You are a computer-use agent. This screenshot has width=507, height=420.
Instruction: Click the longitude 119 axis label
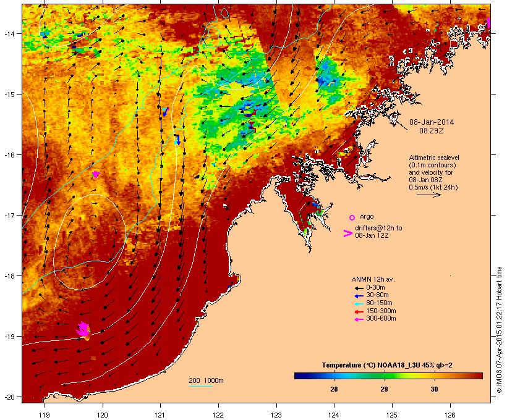pyautogui.click(x=45, y=415)
